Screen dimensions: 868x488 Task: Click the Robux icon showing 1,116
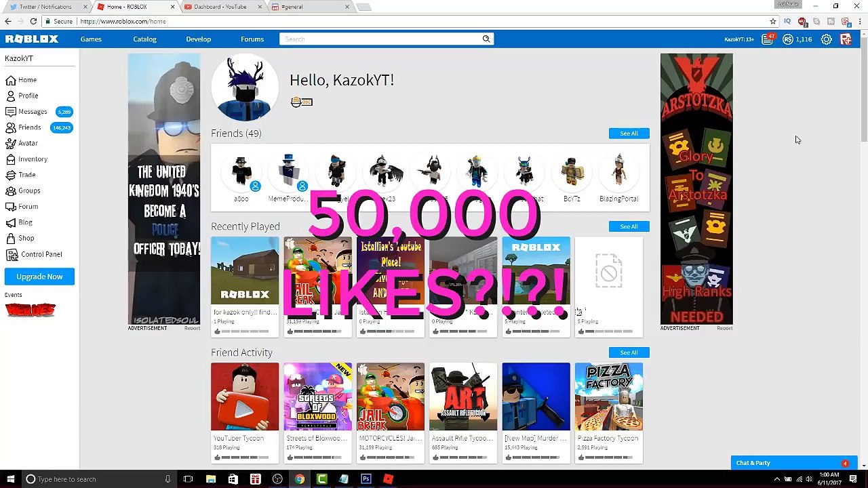(787, 39)
